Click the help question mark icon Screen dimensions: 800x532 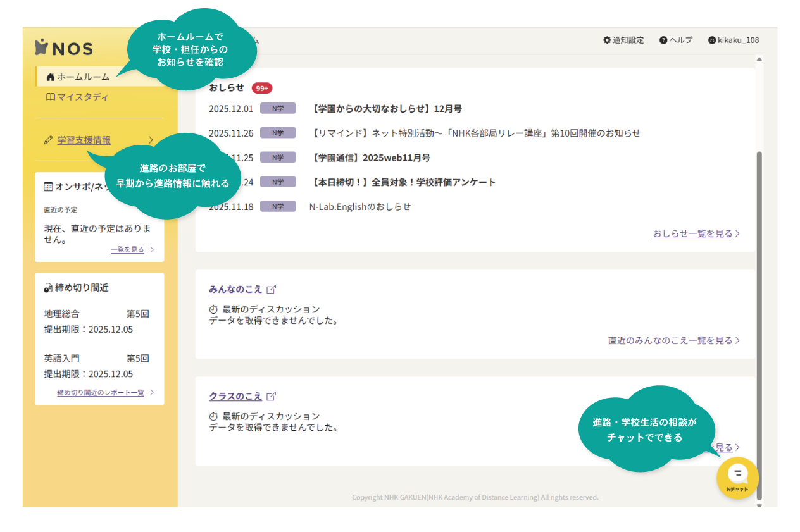point(663,40)
